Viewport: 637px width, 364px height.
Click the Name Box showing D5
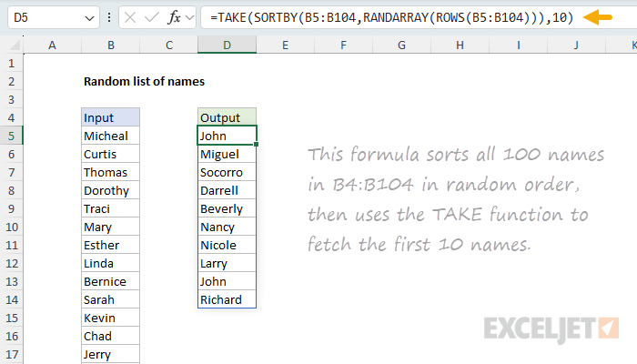point(54,17)
